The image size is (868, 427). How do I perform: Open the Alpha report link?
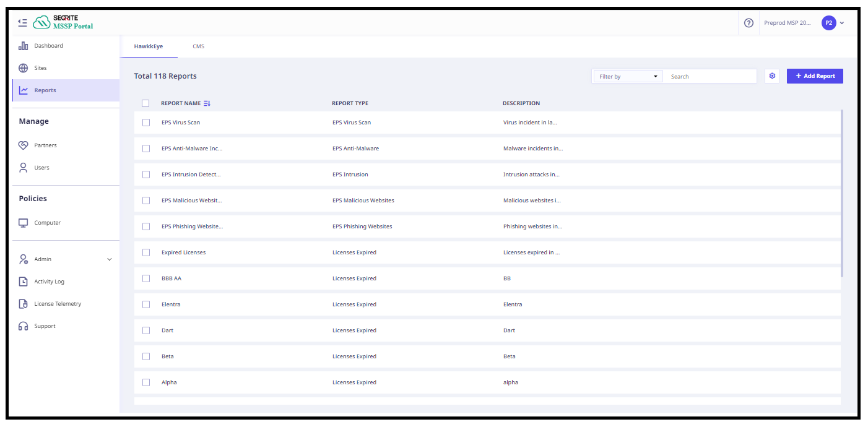pos(169,382)
